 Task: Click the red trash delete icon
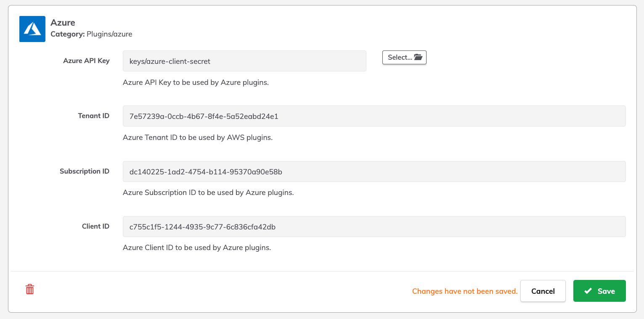(x=30, y=289)
